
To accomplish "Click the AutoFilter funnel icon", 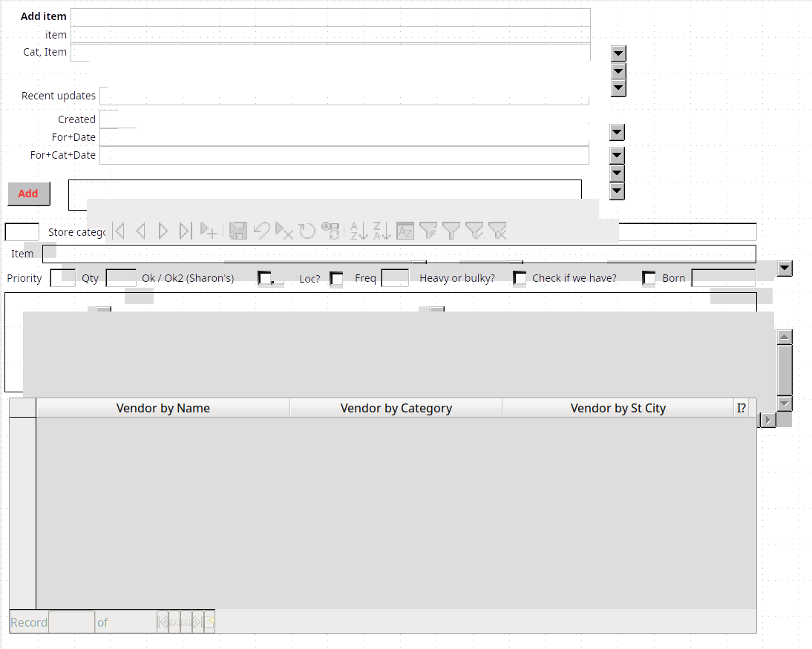I will pos(428,231).
